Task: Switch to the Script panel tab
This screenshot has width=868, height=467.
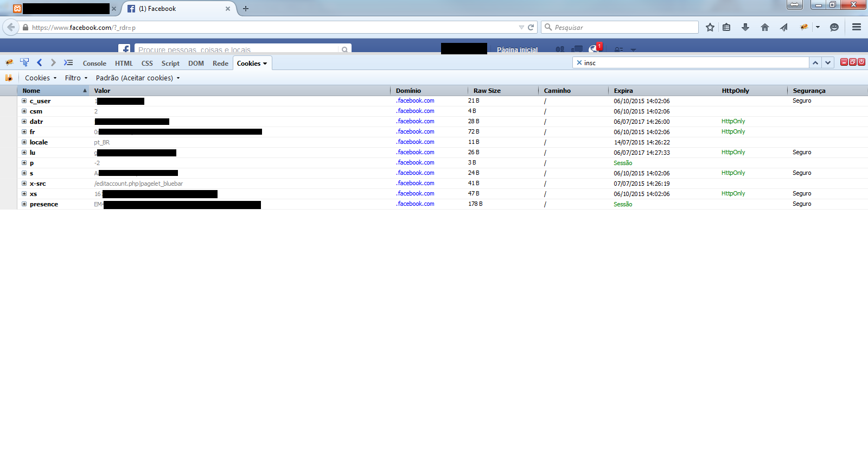Action: [x=170, y=64]
